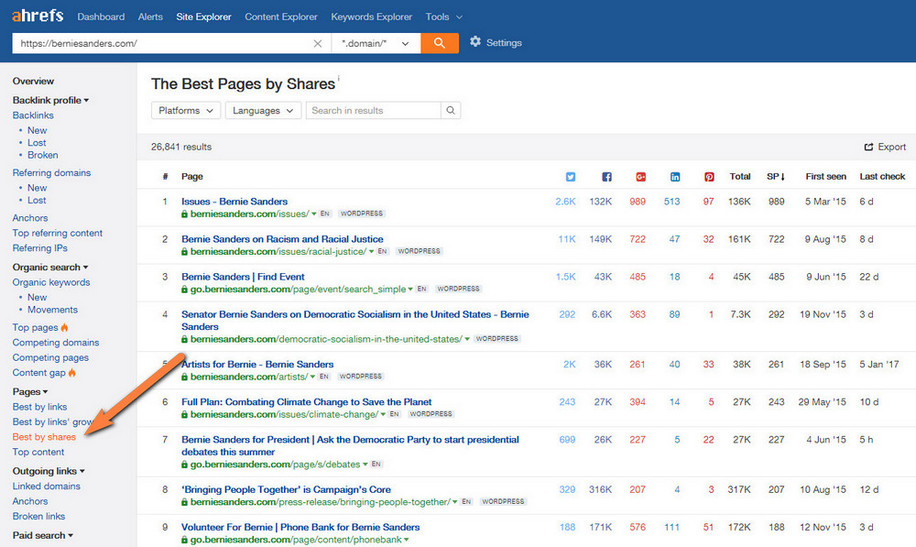Click the flame icon beside Content gap

(x=72, y=372)
